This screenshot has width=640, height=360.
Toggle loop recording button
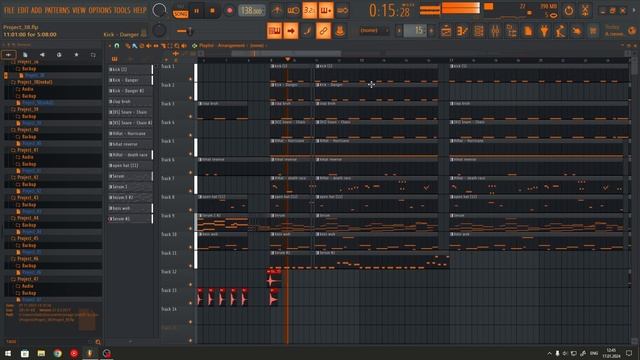coord(342,11)
